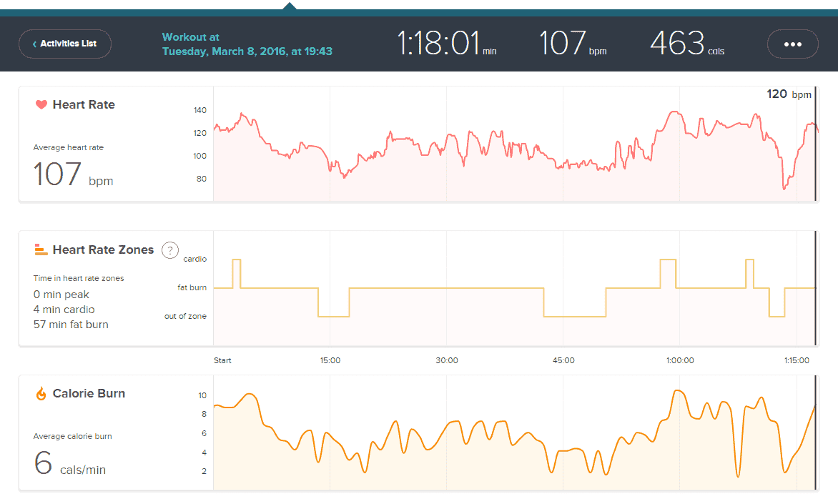Click the 6 cals/min average value
838x504 pixels.
coord(69,464)
